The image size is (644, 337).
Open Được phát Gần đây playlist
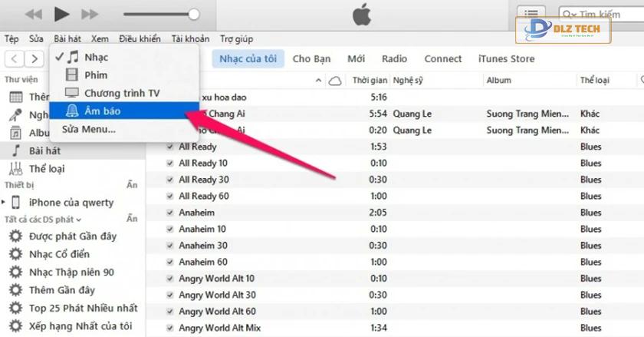click(x=73, y=236)
